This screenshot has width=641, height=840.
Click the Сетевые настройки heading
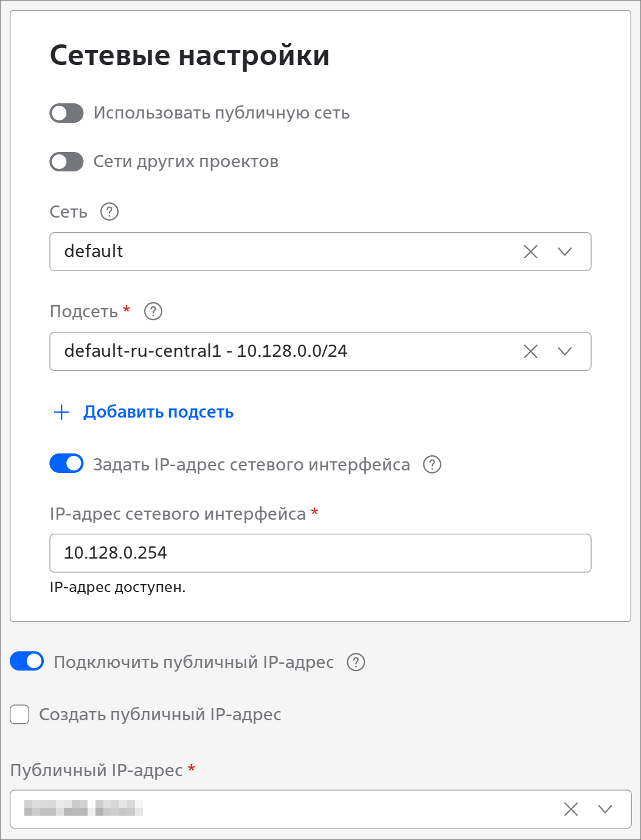[x=190, y=55]
